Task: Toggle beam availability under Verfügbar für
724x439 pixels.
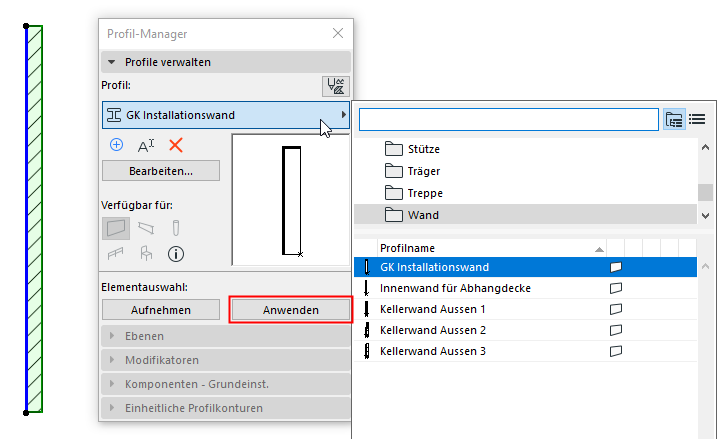Action: click(x=146, y=228)
